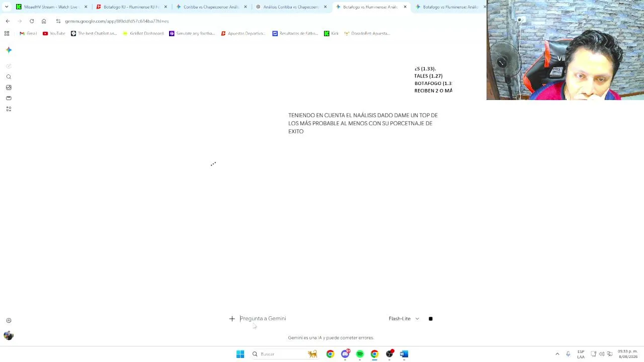Open the YouTube bookmark
The image size is (644, 362).
pos(54,33)
